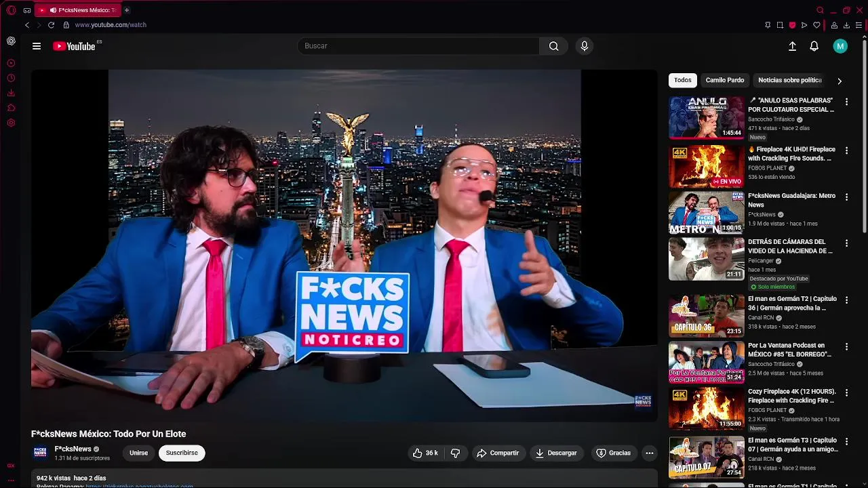Click the Descargar download button
Image resolution: width=868 pixels, height=488 pixels.
[x=555, y=453]
